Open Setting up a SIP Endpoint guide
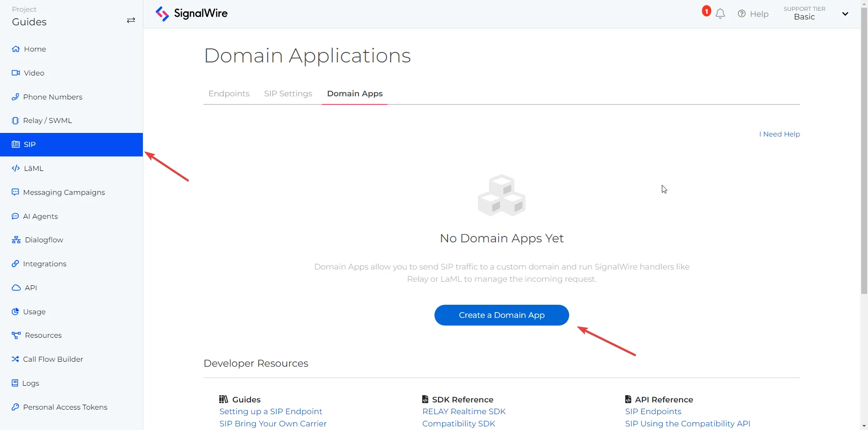Viewport: 868px width, 430px height. 270,411
